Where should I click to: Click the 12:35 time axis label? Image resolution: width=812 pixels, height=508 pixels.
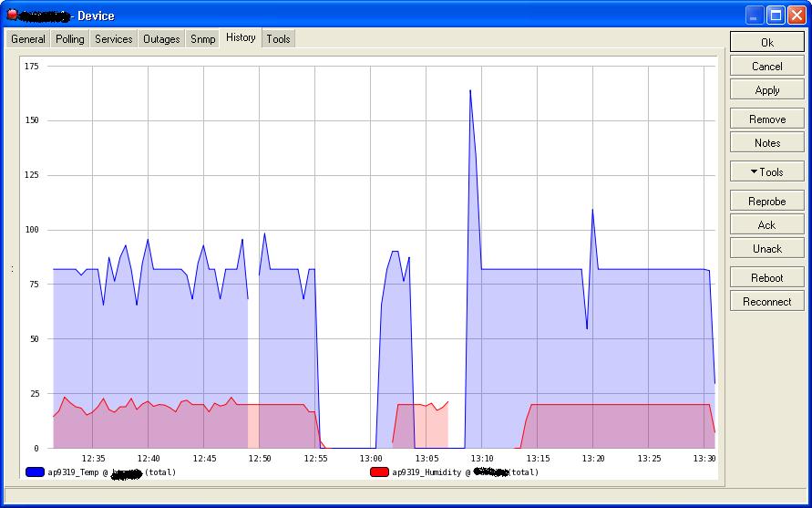click(x=93, y=459)
